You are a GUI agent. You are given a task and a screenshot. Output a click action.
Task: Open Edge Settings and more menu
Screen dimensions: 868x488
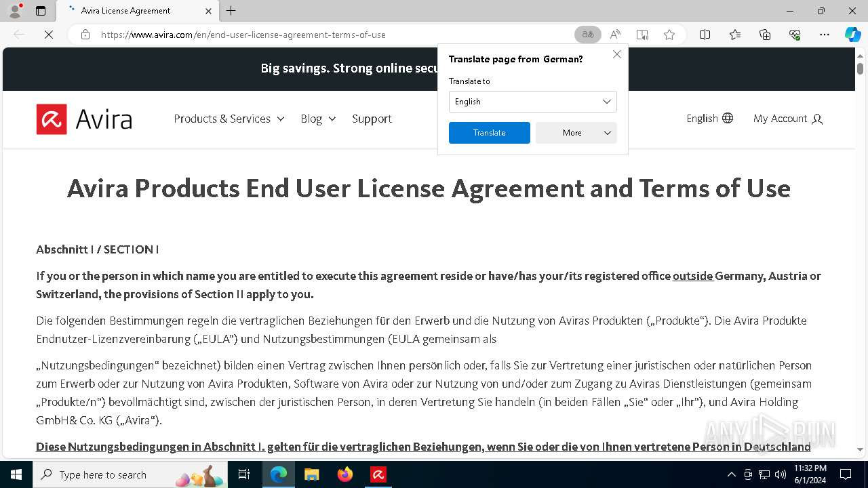(x=825, y=35)
